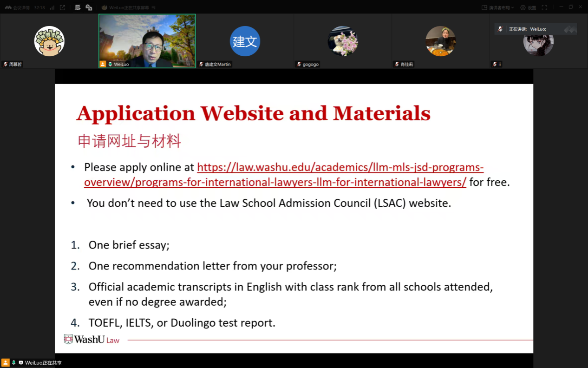
Task: Click the blue 建文 avatar
Action: [x=245, y=41]
